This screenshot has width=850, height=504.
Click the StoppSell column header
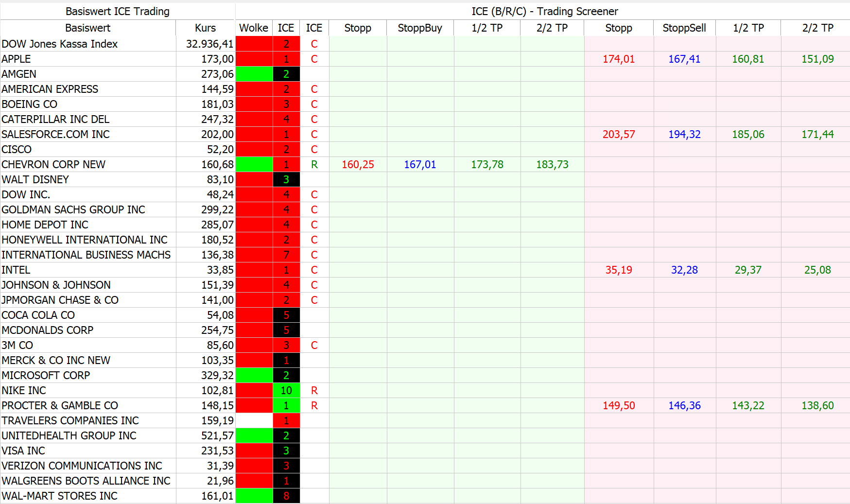click(684, 28)
